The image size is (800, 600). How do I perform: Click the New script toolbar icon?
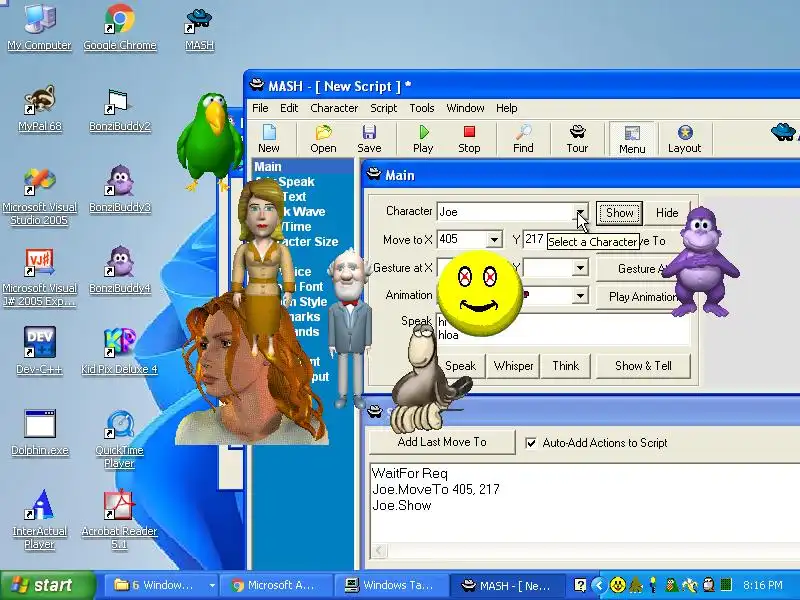268,138
